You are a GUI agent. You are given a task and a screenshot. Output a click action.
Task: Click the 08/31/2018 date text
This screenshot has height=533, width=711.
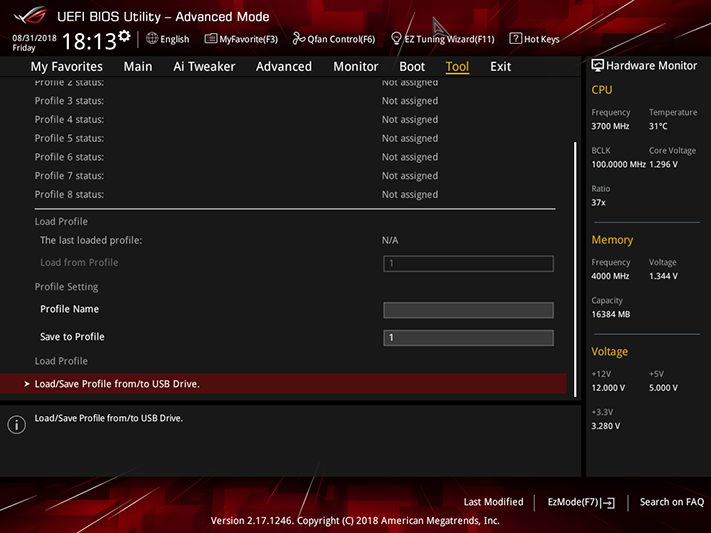34,38
